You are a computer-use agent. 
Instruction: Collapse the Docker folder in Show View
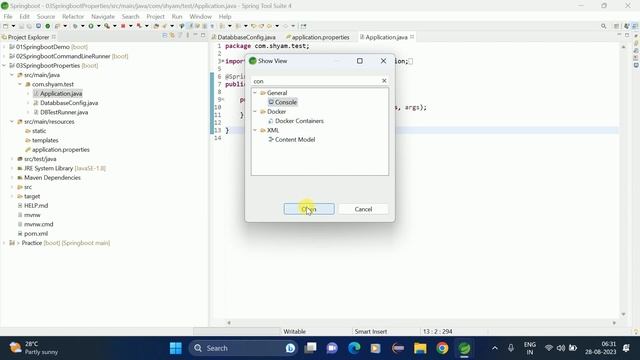click(x=255, y=111)
